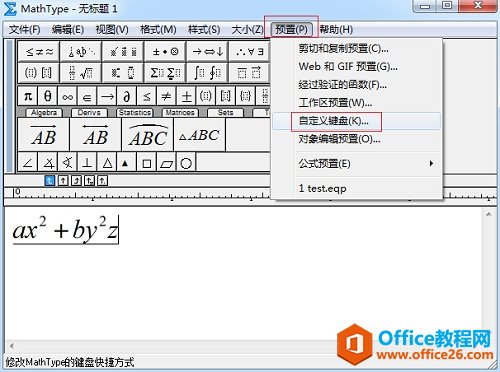Open the operator symbols palette (±•⊗)
This screenshot has width=500, height=372.
coord(165,51)
